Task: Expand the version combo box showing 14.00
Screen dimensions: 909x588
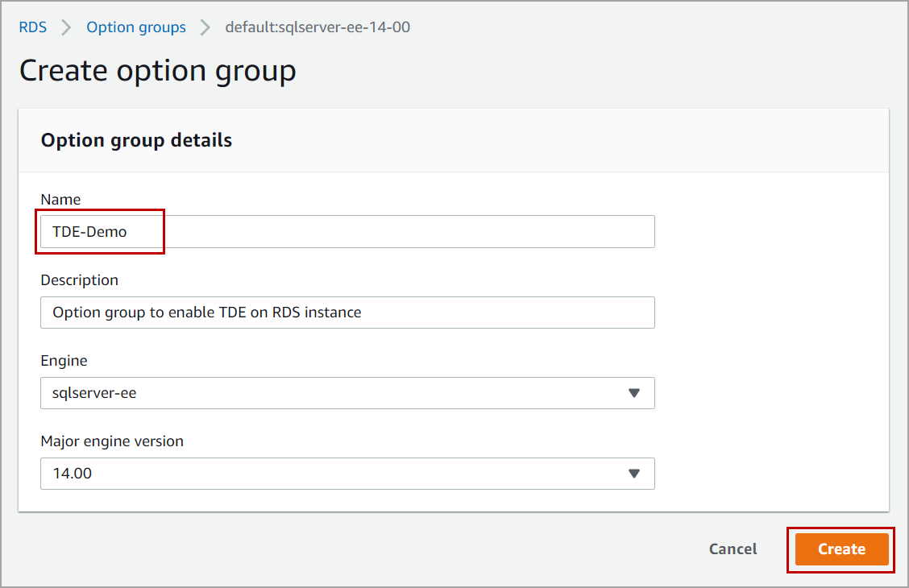Action: point(347,474)
